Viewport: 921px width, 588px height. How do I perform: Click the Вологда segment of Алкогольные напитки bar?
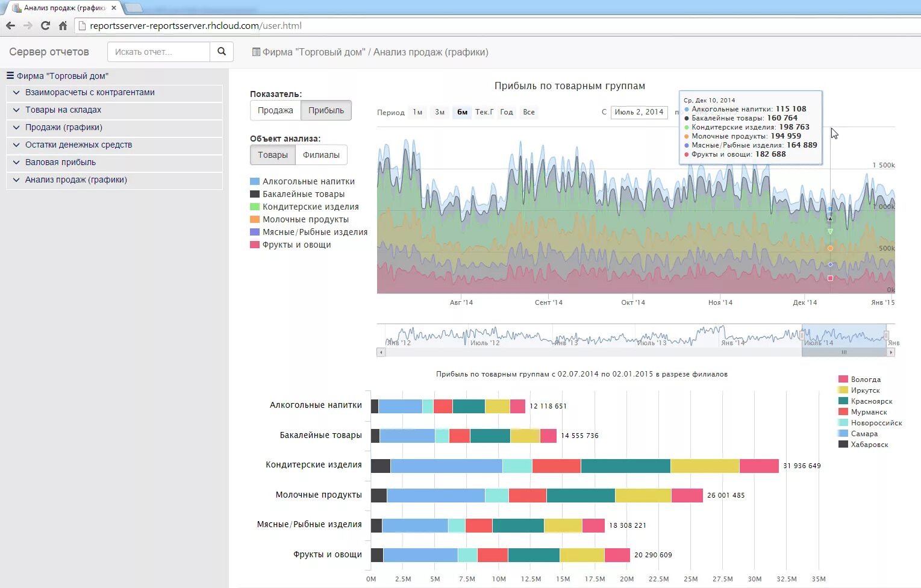(x=517, y=406)
